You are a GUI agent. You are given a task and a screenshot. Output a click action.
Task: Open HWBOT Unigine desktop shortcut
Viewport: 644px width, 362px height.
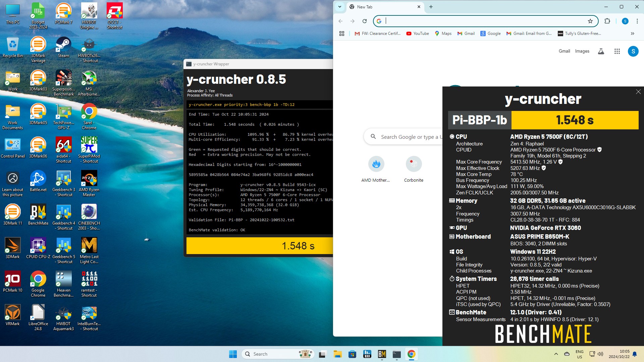(x=89, y=16)
